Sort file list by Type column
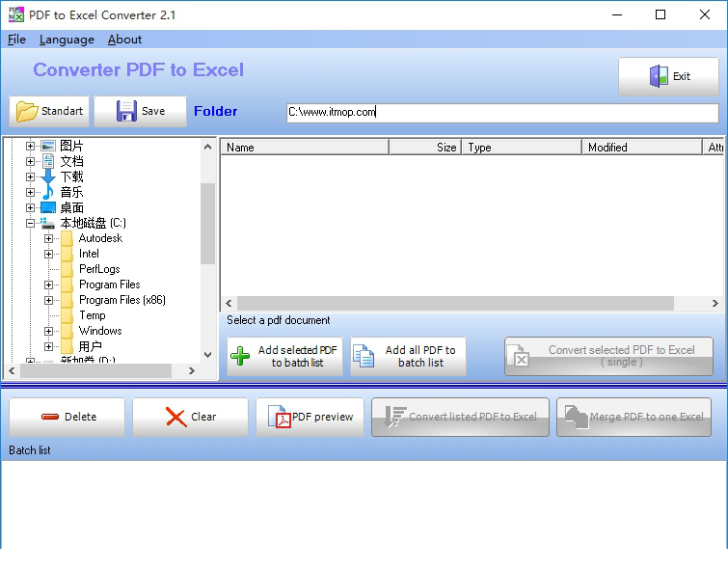This screenshot has width=728, height=570. [x=522, y=148]
